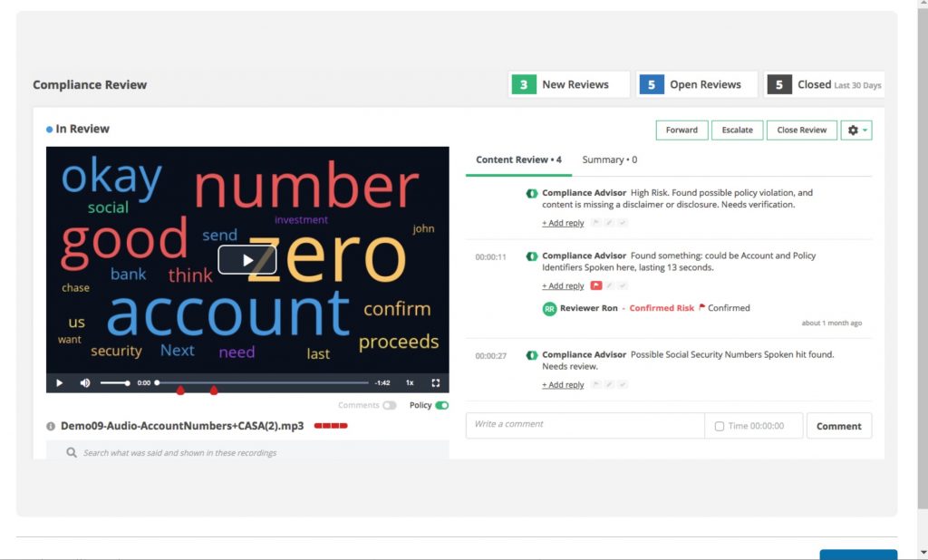Click the magnifier icon in the recordings search
928x560 pixels.
(72, 453)
